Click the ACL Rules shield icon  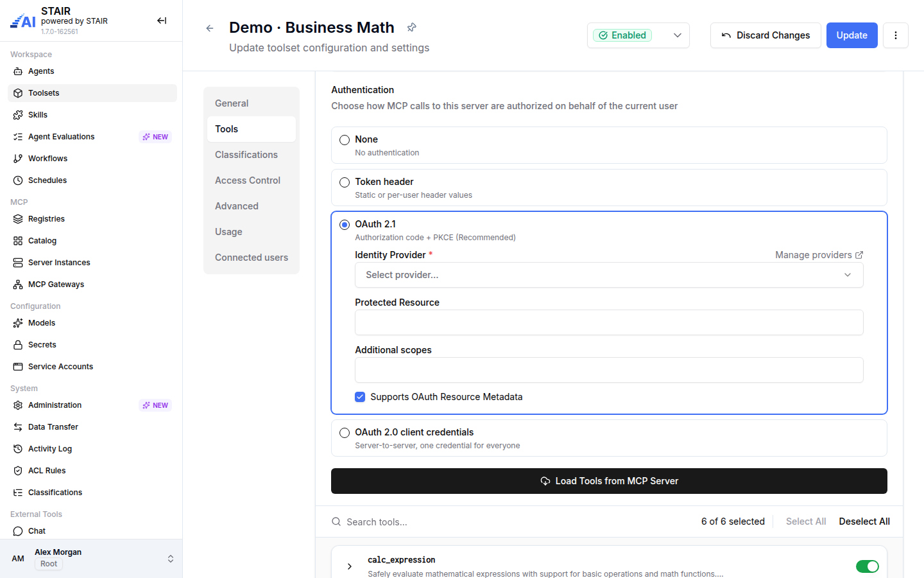[x=18, y=471]
